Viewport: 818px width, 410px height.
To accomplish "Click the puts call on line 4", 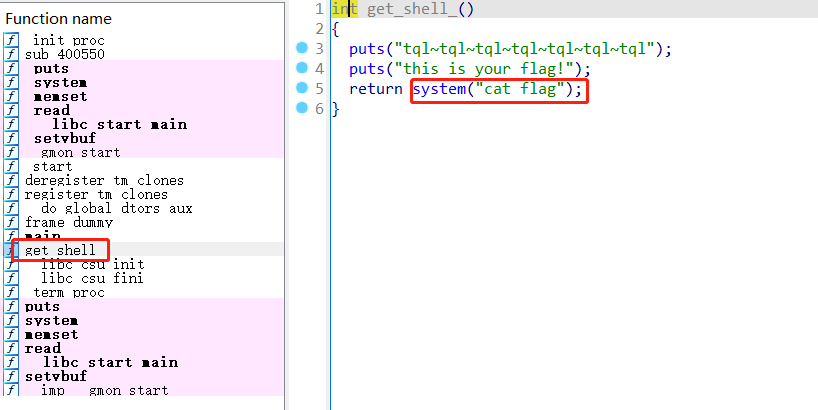I will [367, 69].
